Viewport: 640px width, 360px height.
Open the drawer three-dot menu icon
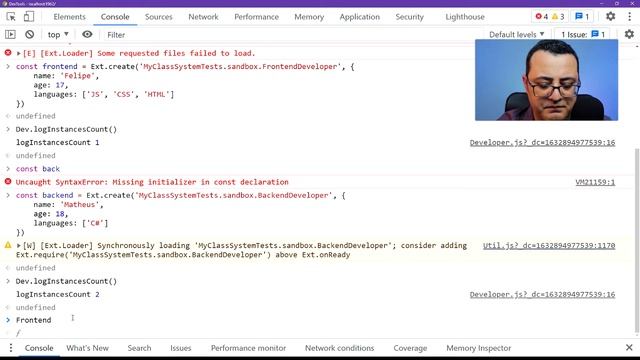(x=11, y=348)
